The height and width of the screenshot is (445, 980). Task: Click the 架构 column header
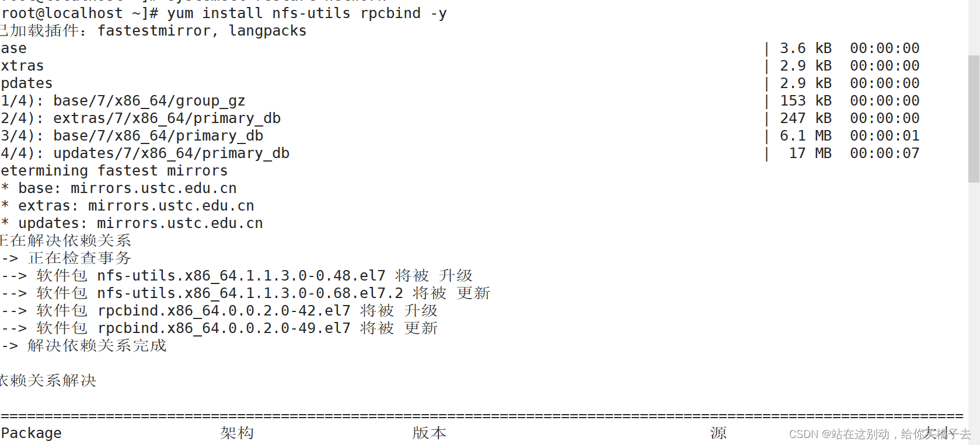coord(237,433)
